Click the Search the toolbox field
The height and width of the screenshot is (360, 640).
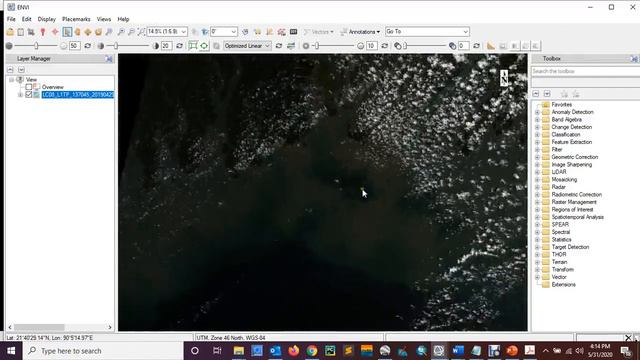click(585, 71)
